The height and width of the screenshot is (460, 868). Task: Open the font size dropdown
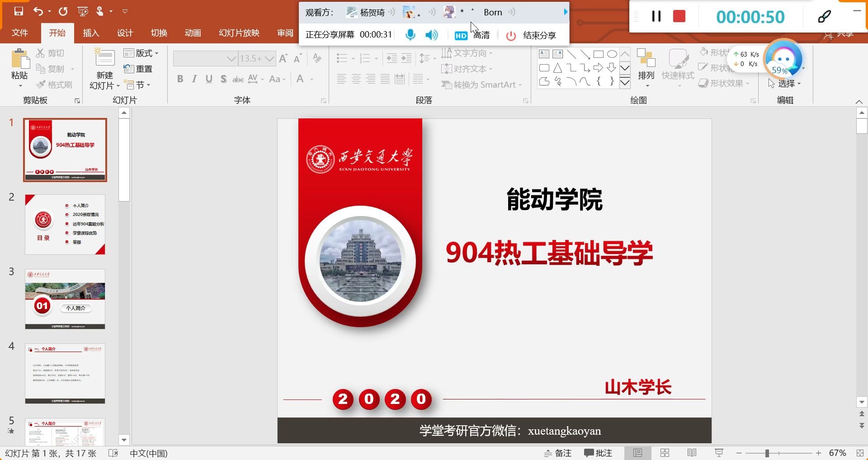270,59
